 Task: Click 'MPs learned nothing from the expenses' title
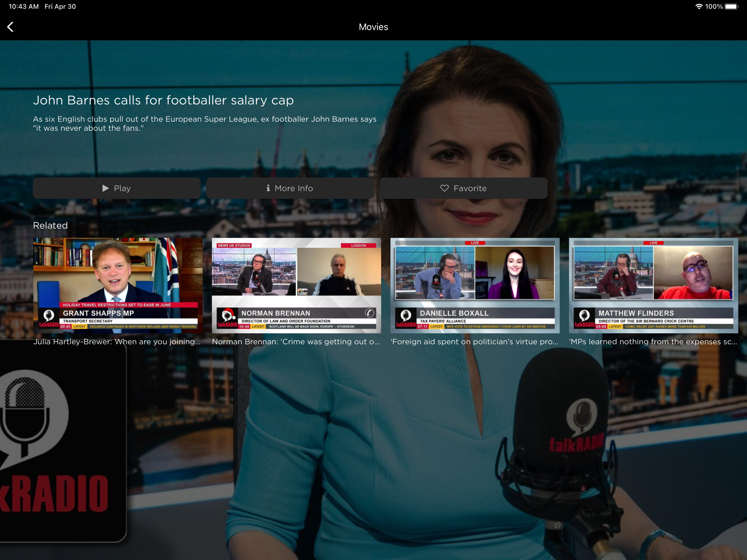coord(652,342)
